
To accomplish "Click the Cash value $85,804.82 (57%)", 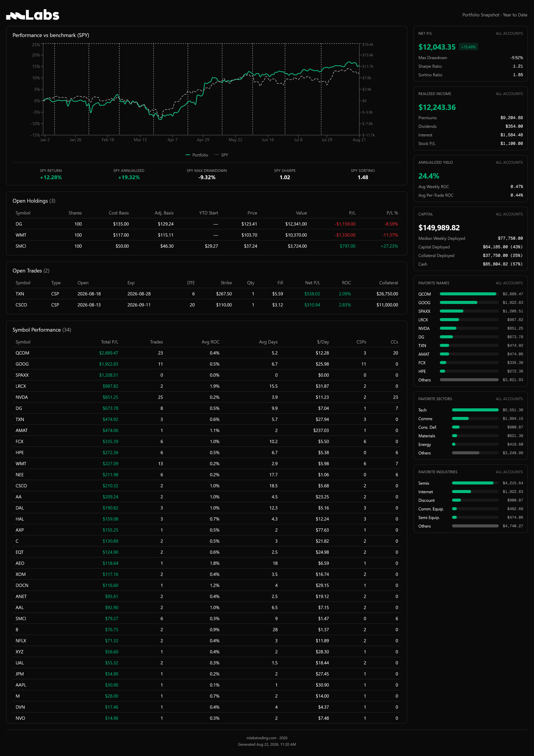I will click(503, 264).
